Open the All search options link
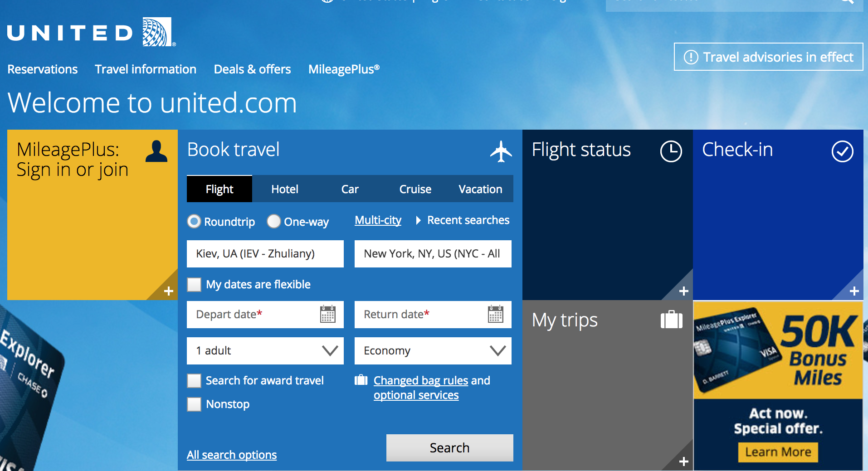The width and height of the screenshot is (868, 471). tap(232, 455)
